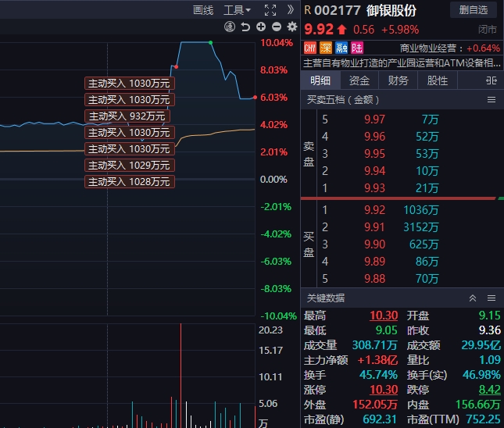Click the 10.04% axis label
504x428 pixels.
pyautogui.click(x=277, y=43)
